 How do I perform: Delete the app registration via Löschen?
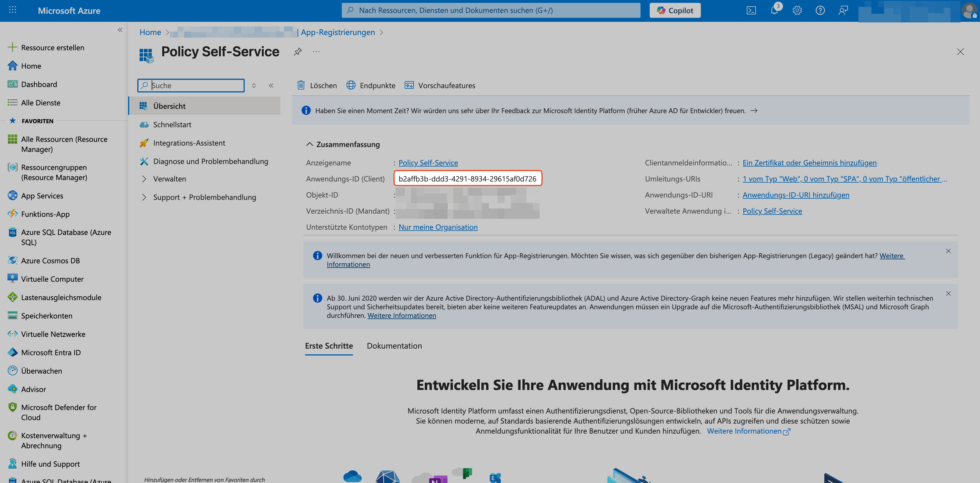(316, 85)
